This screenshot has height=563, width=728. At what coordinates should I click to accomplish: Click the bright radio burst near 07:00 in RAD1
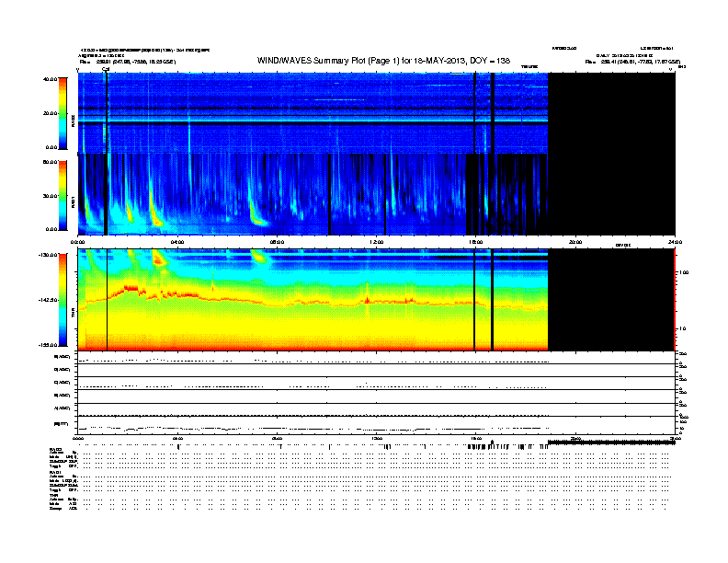[x=256, y=212]
